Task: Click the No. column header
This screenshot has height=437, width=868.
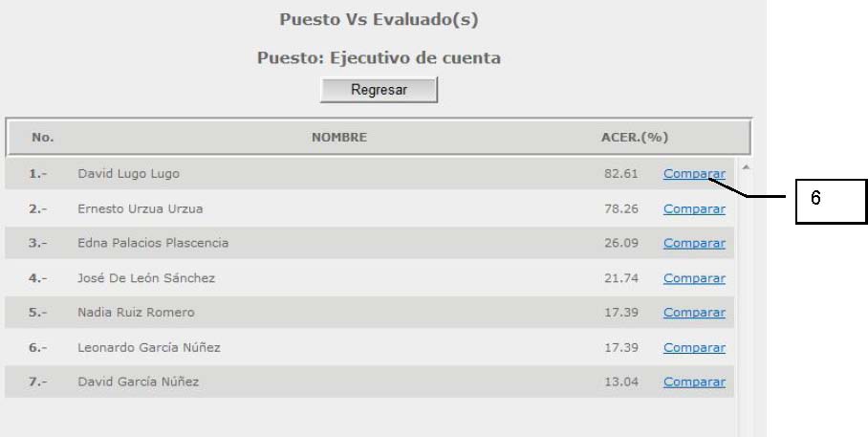Action: [x=43, y=138]
